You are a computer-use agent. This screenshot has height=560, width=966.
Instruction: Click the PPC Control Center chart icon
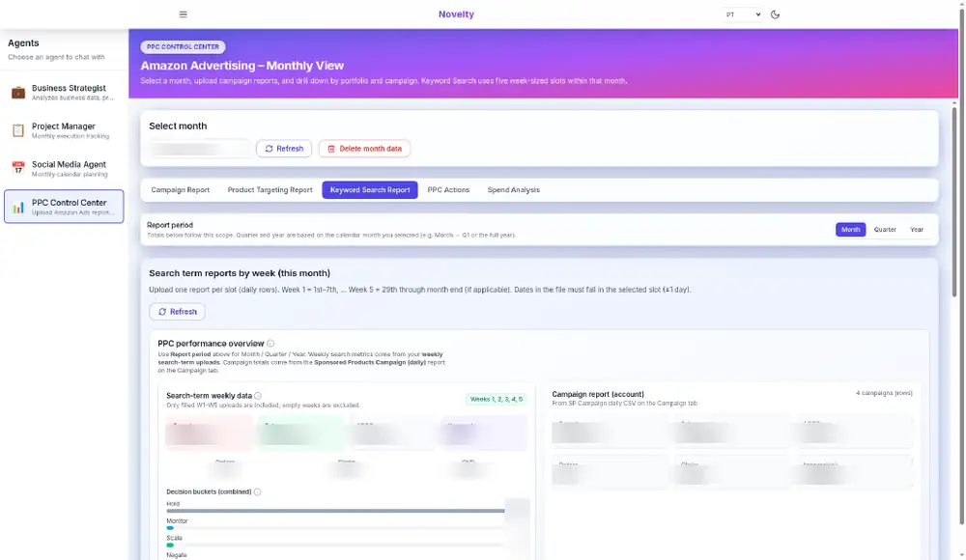[x=18, y=207]
